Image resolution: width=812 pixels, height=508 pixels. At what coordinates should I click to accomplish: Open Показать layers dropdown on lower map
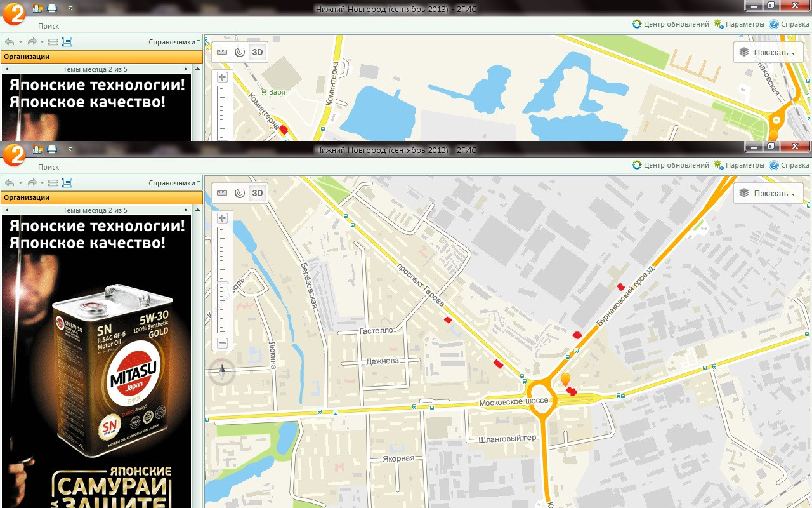pos(768,193)
